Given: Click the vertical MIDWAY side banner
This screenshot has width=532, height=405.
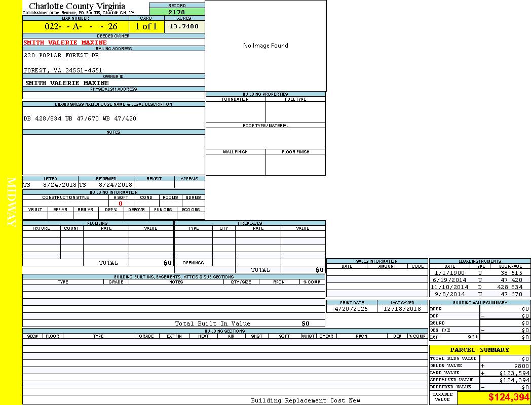Looking at the screenshot, I should tap(11, 202).
